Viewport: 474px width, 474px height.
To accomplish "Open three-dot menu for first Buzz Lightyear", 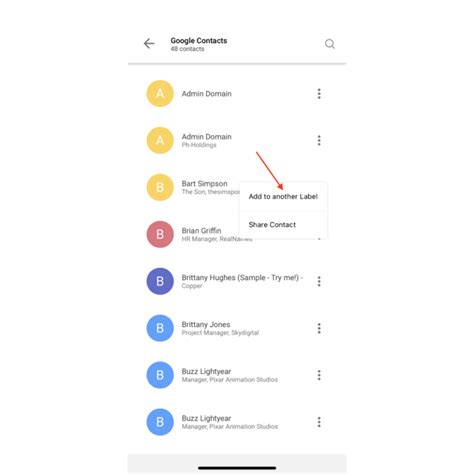I will [319, 375].
